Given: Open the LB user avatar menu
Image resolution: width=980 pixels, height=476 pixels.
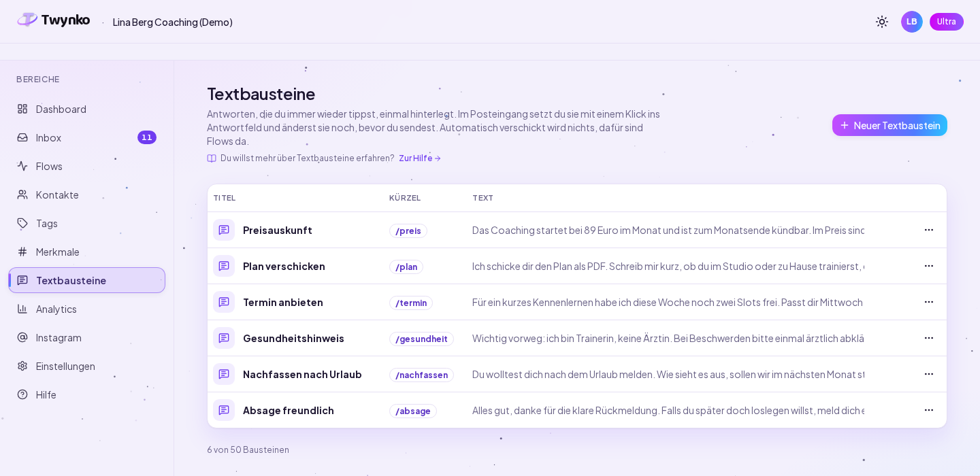Looking at the screenshot, I should click(912, 22).
